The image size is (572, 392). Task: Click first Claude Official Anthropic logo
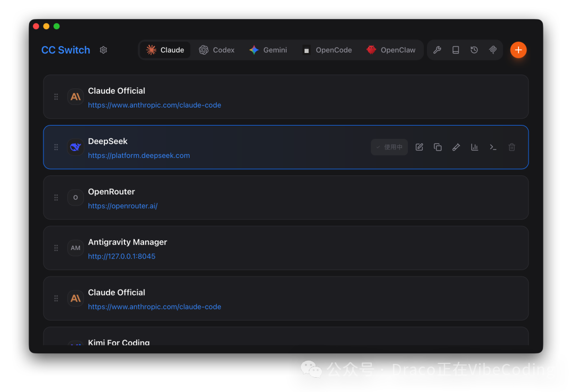pos(76,97)
